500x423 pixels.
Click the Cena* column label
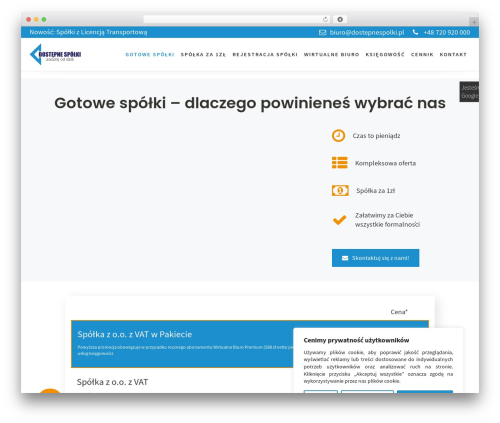pyautogui.click(x=399, y=312)
